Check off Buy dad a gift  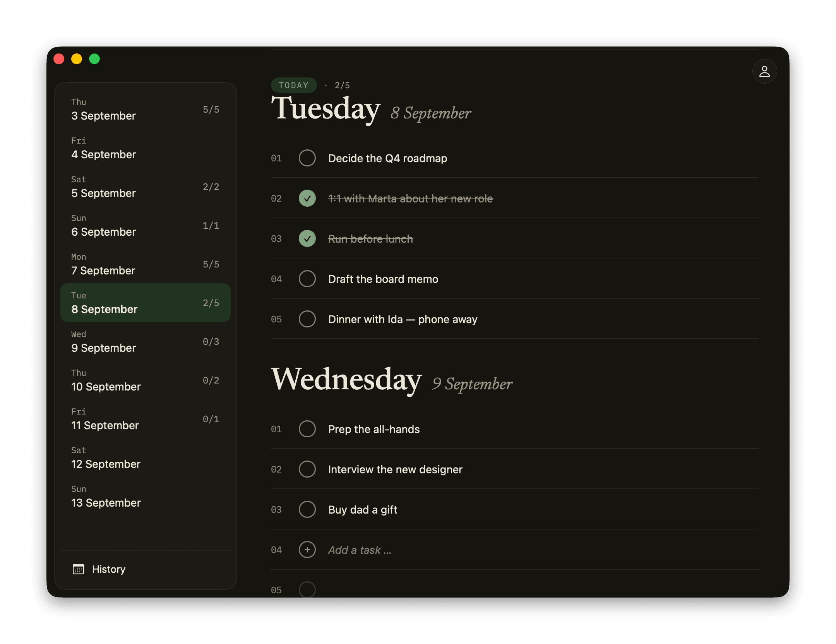click(x=307, y=509)
